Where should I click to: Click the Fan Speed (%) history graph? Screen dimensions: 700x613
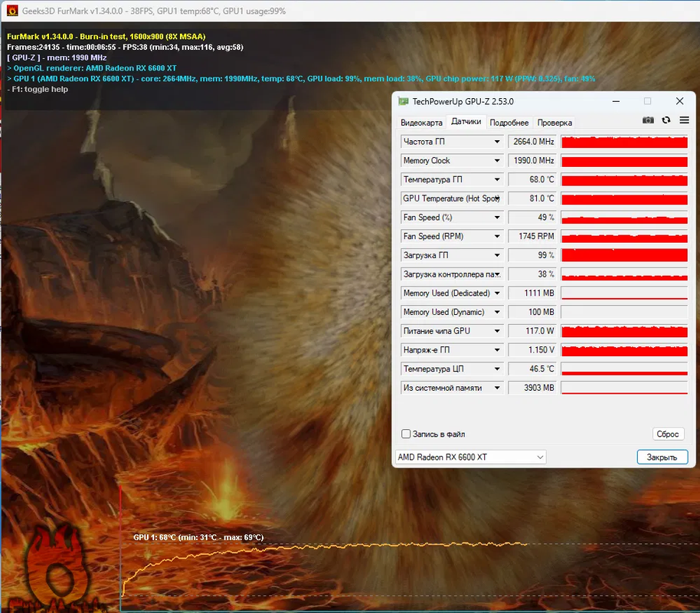point(624,218)
